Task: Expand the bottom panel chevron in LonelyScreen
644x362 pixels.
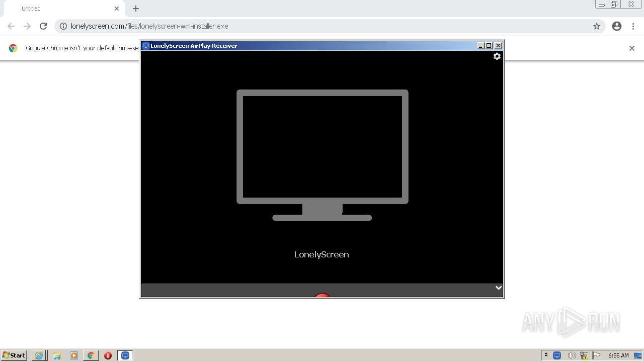Action: click(x=499, y=288)
